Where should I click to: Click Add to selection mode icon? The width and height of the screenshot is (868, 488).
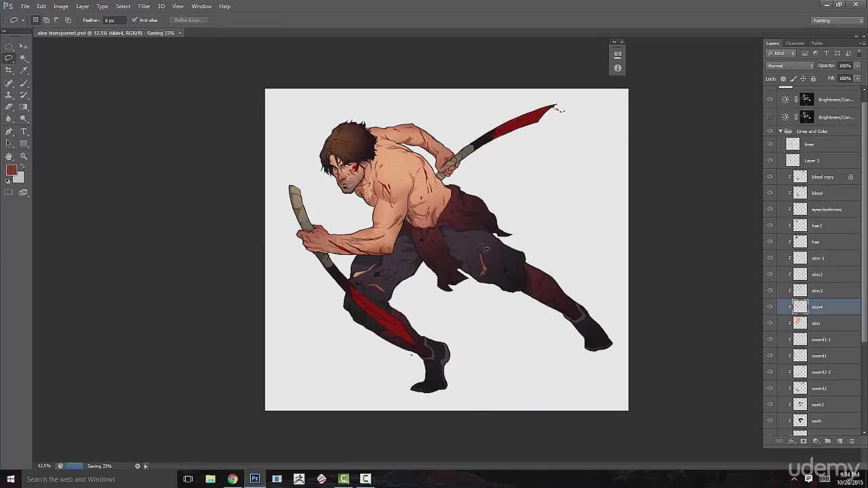[46, 20]
